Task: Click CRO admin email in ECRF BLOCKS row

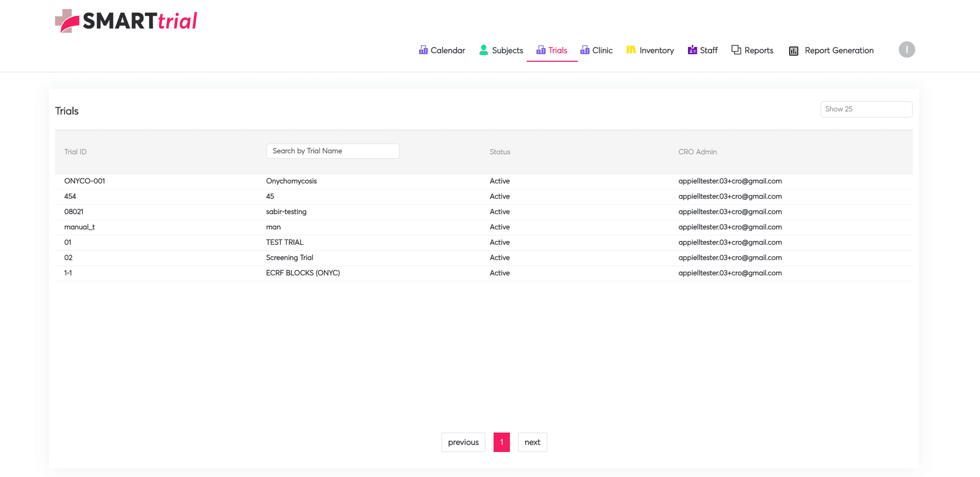Action: pyautogui.click(x=730, y=273)
